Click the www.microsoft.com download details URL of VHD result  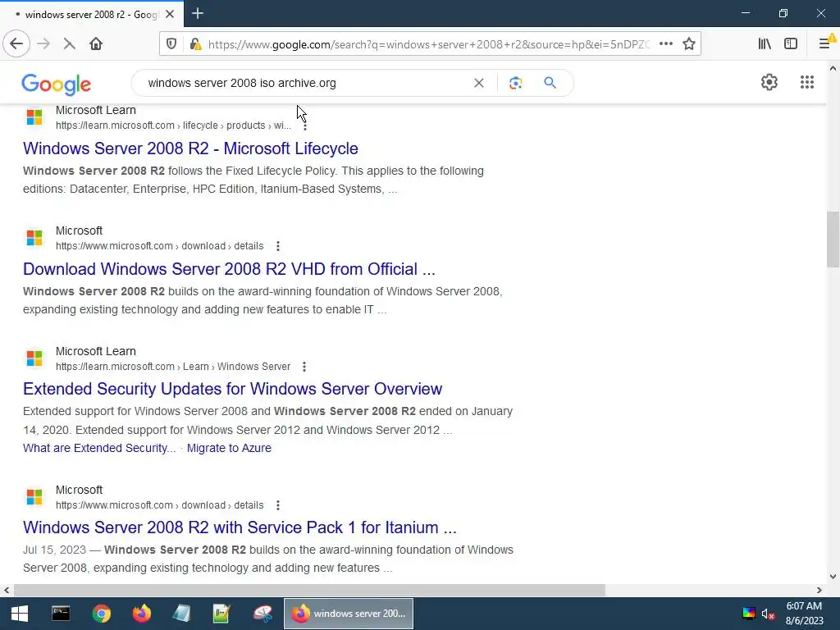coord(160,246)
